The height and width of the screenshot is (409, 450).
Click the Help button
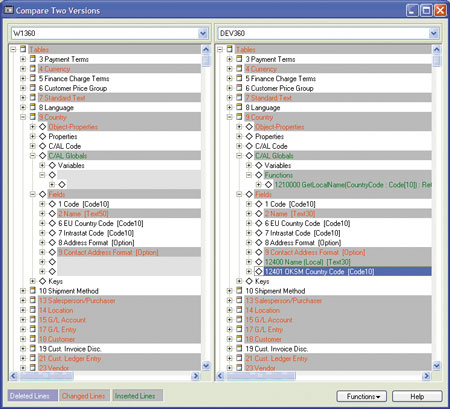point(417,396)
